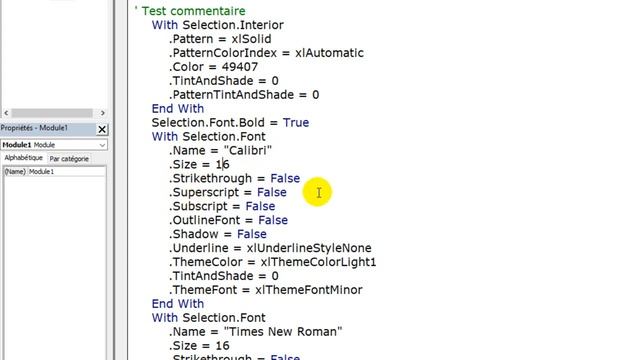
Task: Click the '.Color = 49407' line
Action: point(213,67)
